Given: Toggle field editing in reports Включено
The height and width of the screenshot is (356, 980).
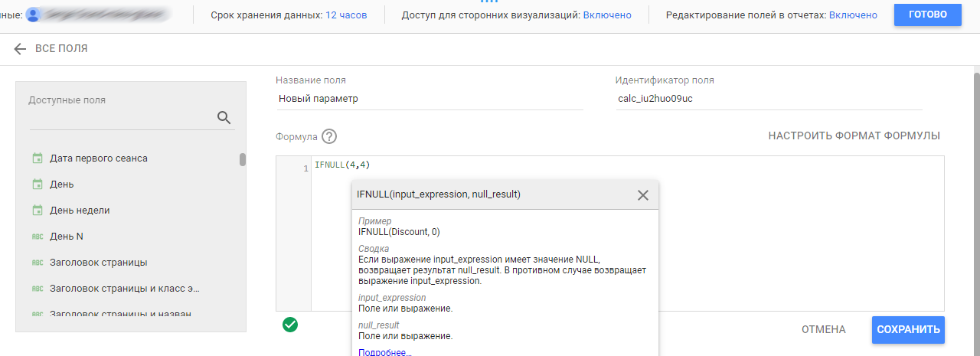Looking at the screenshot, I should [853, 15].
